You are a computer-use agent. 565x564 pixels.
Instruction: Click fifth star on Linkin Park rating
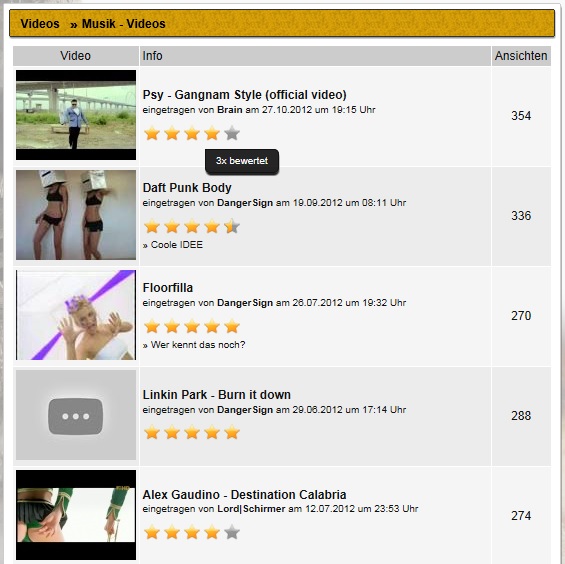point(232,432)
